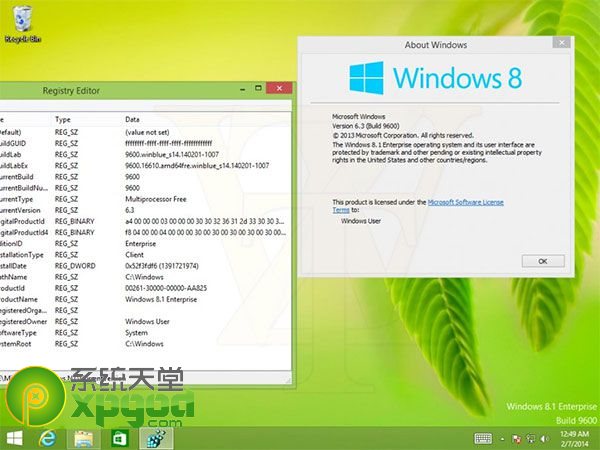The image size is (600, 450).
Task: Open the Windows Store taskbar icon
Action: [120, 438]
